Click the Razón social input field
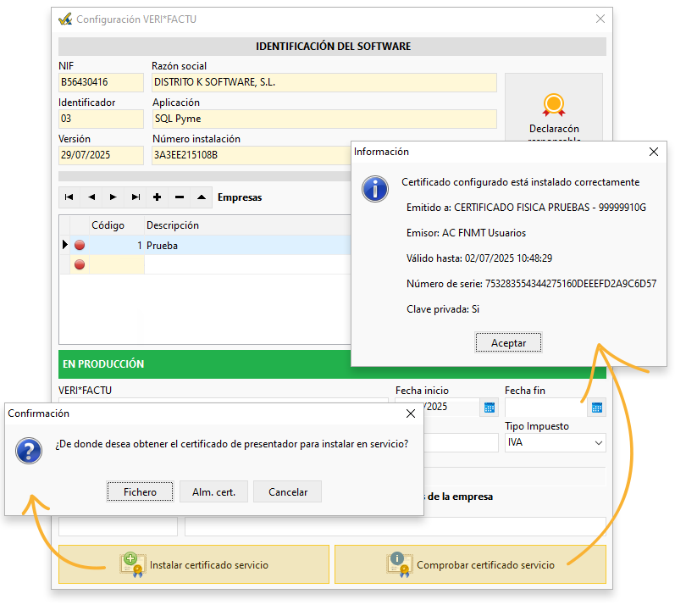 pos(324,83)
